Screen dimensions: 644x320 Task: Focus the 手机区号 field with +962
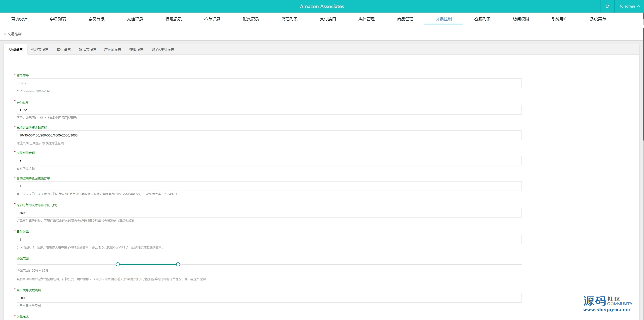(x=269, y=110)
